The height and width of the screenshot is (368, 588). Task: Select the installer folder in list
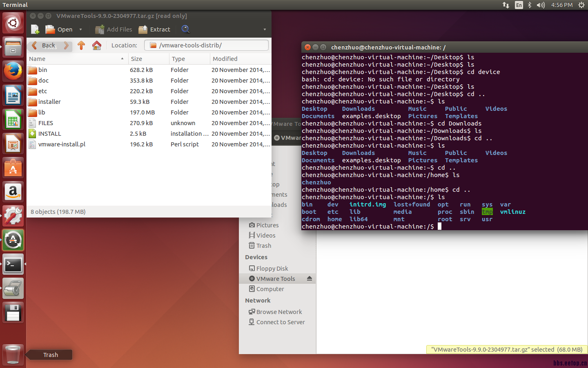coord(49,102)
